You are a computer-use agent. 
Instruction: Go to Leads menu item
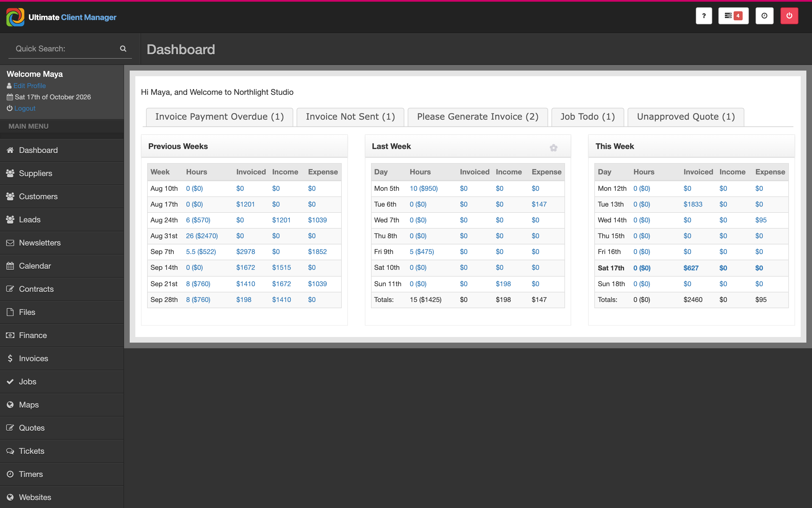62,220
